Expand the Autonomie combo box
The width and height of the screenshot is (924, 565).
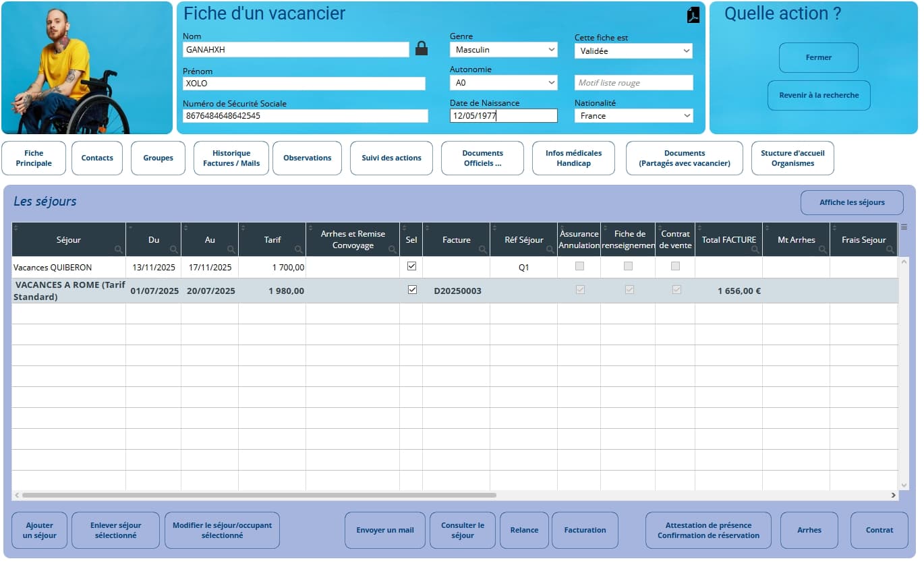point(504,83)
